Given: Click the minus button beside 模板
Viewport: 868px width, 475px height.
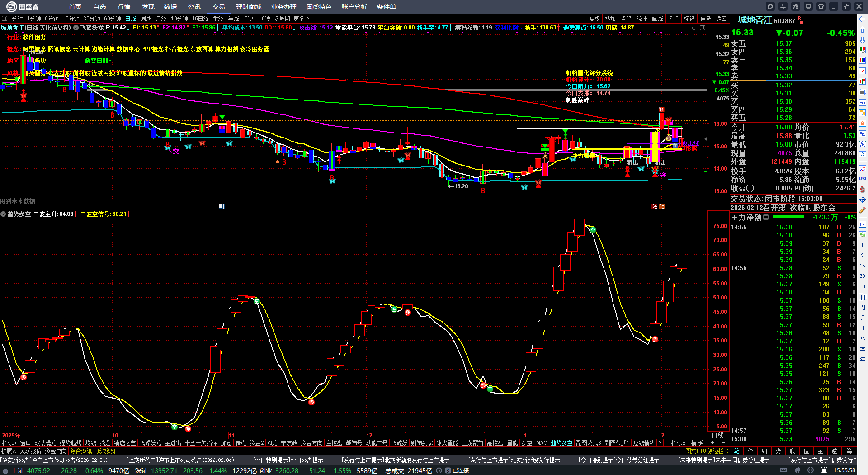Looking at the screenshot, I should pyautogui.click(x=724, y=443).
